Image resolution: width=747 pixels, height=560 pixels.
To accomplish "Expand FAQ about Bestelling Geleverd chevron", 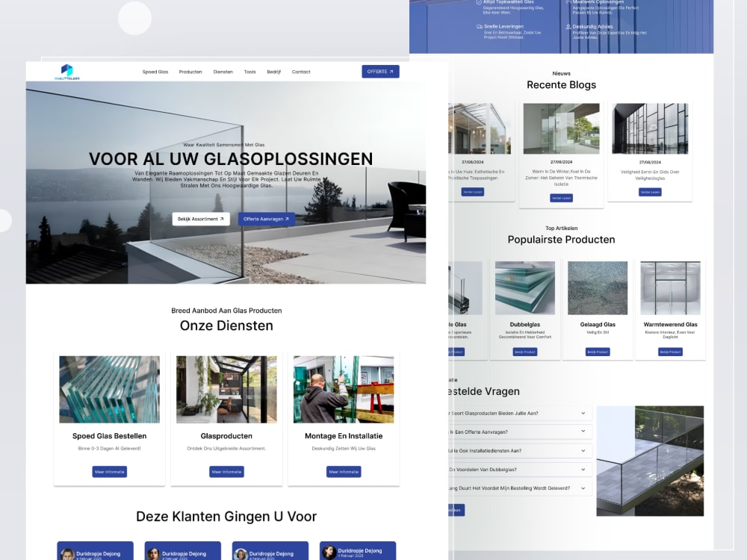I will [583, 488].
